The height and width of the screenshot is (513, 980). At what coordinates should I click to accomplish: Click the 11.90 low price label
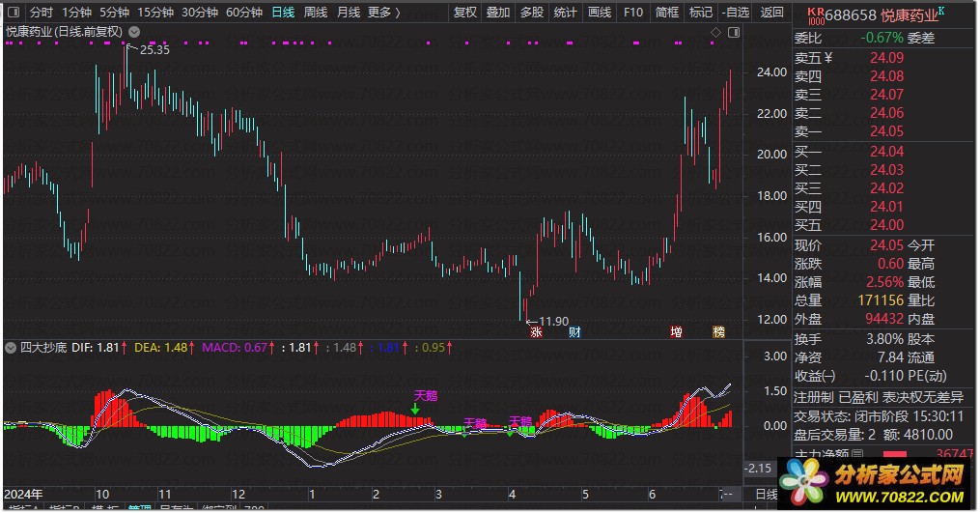click(x=554, y=322)
